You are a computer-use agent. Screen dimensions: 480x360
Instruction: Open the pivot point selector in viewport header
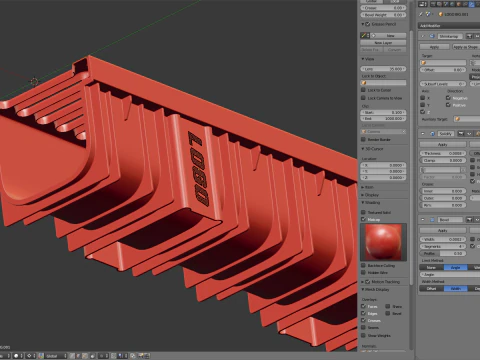pyautogui.click(x=31, y=356)
